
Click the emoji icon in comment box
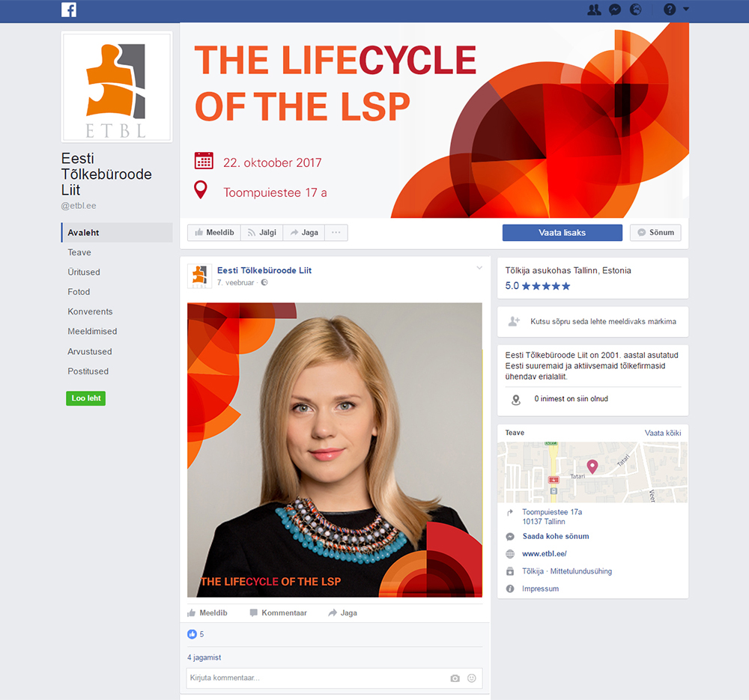[471, 678]
